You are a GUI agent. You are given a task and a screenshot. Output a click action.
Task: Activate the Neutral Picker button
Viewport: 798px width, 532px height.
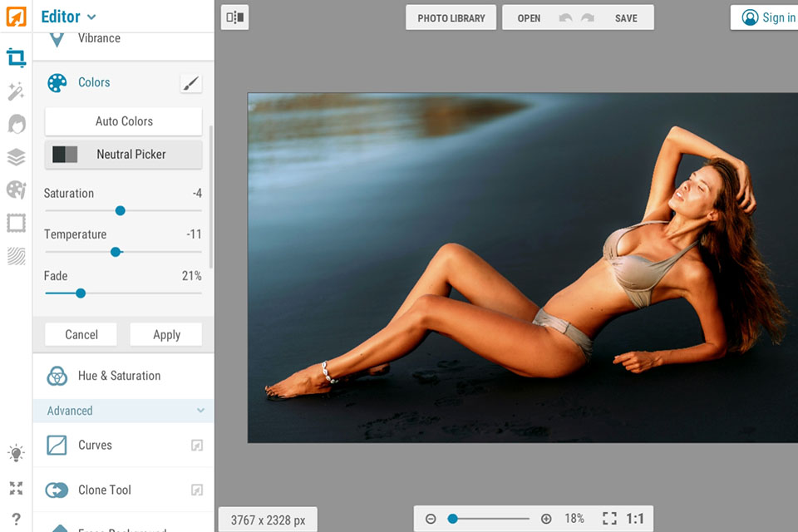pos(123,155)
